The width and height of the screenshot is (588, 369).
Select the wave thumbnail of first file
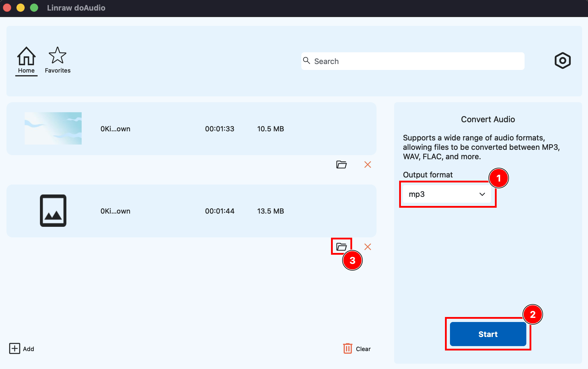pyautogui.click(x=53, y=128)
